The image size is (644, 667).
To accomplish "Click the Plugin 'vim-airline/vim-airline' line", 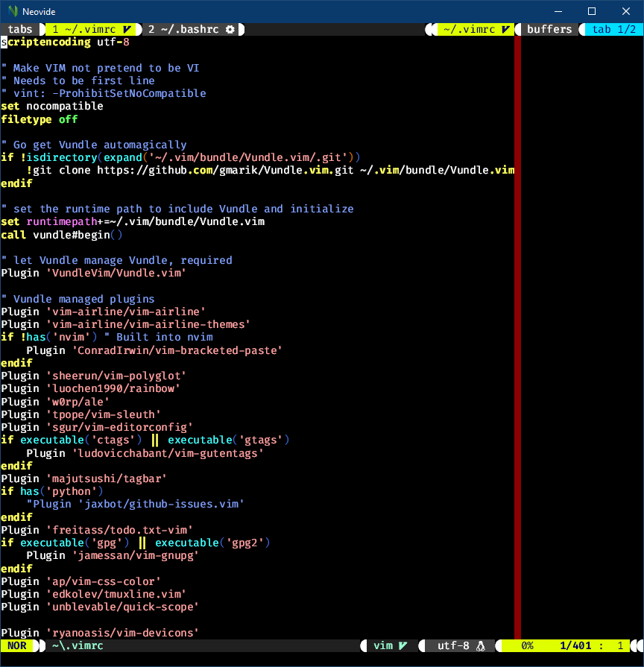I will click(x=104, y=312).
